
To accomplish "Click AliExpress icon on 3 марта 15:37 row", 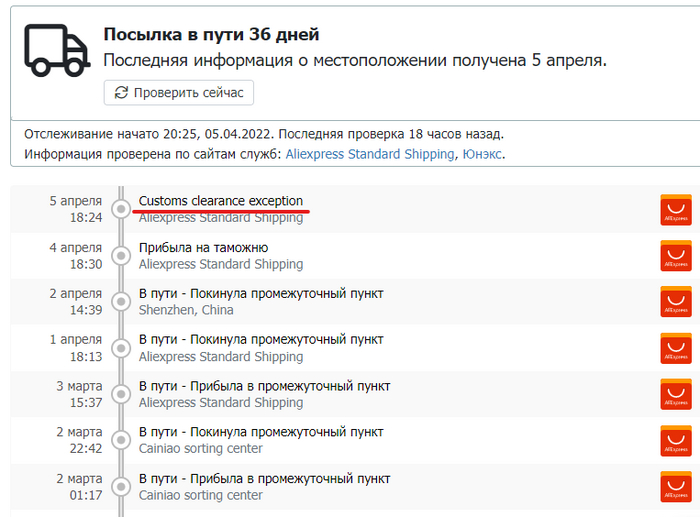I will (676, 395).
